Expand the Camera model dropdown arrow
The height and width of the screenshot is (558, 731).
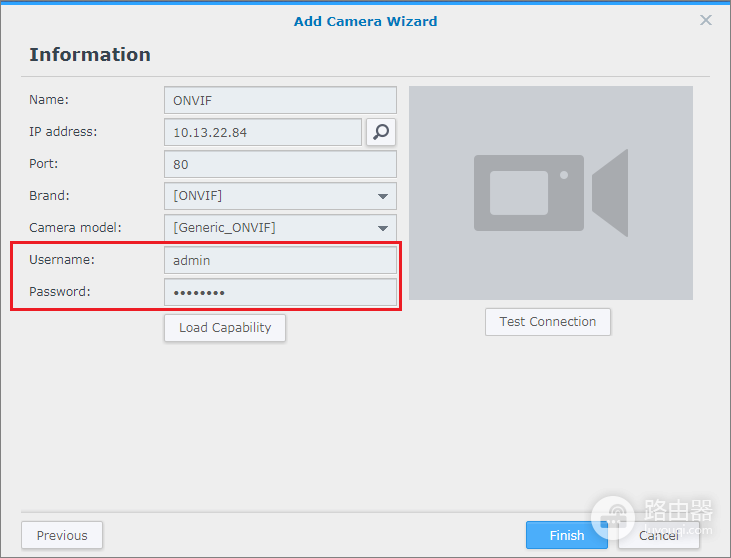click(383, 228)
